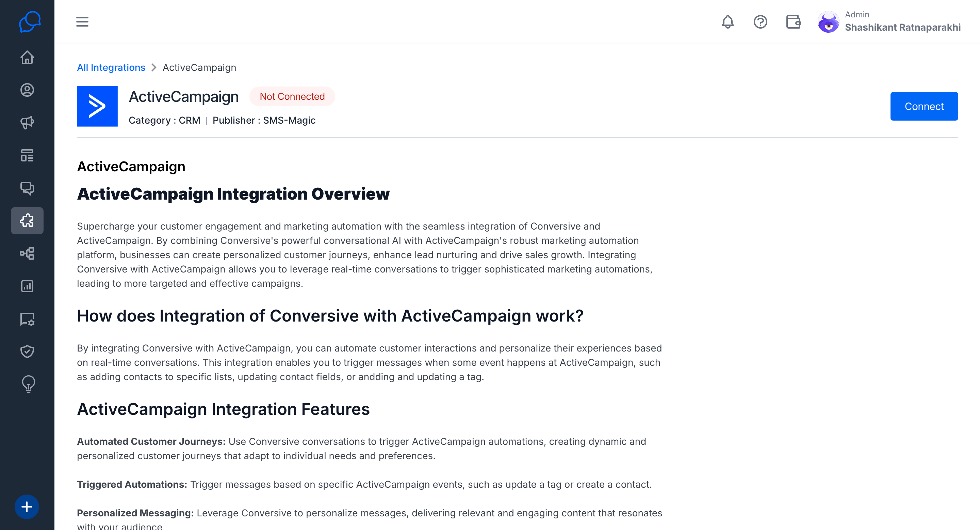Open the Compliance shield check icon
This screenshot has width=980, height=530.
coord(27,352)
